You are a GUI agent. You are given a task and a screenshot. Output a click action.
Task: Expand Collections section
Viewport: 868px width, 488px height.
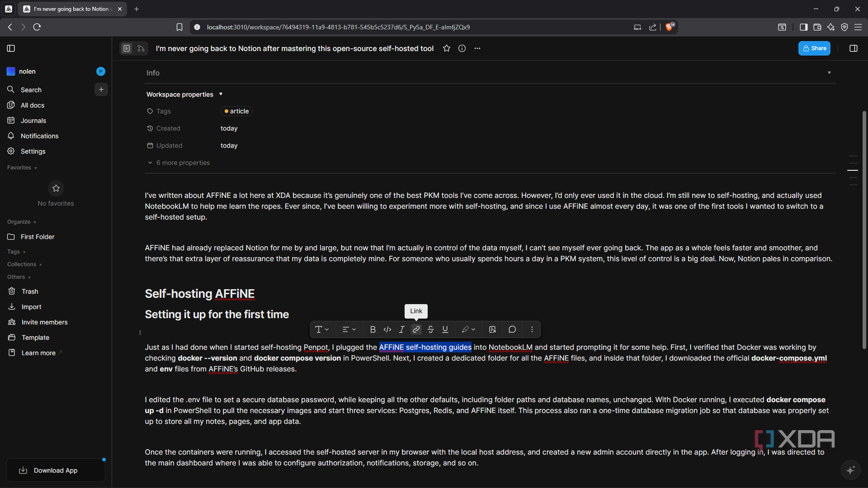(x=24, y=265)
